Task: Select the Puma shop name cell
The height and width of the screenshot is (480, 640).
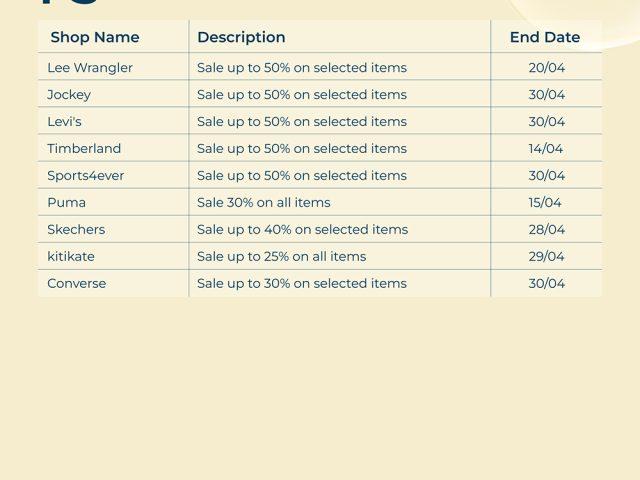Action: tap(66, 203)
